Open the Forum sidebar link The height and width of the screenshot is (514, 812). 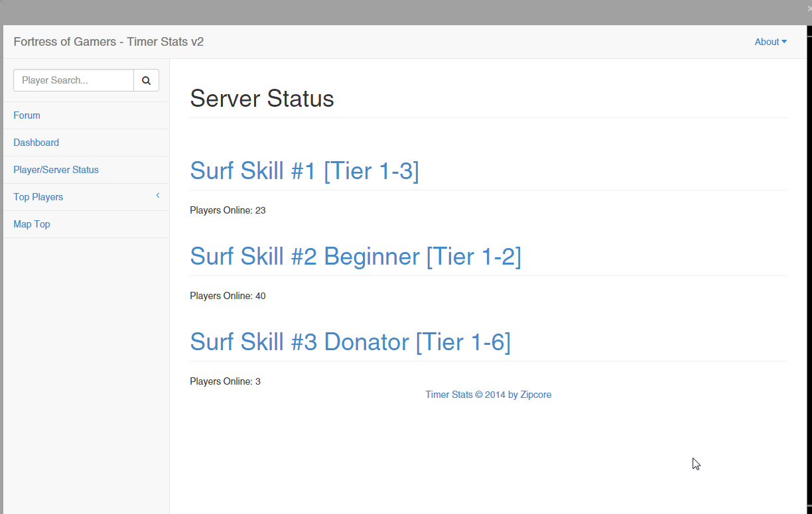(x=27, y=115)
